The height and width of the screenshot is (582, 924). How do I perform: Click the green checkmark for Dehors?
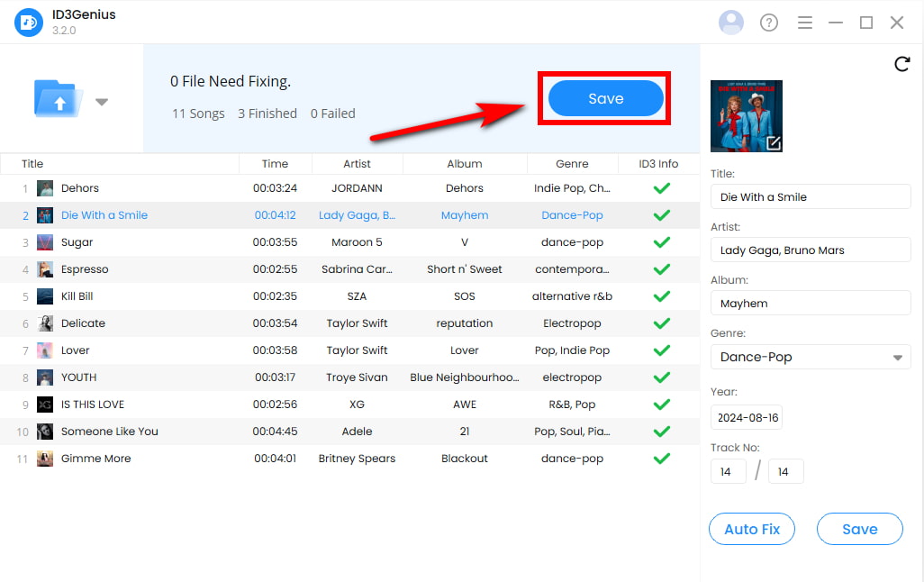(662, 188)
